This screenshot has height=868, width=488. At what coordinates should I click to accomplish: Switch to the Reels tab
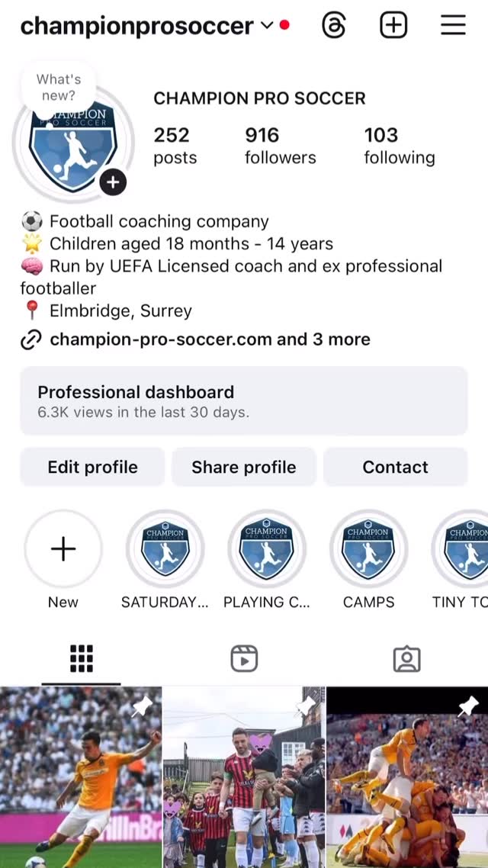[x=244, y=658]
